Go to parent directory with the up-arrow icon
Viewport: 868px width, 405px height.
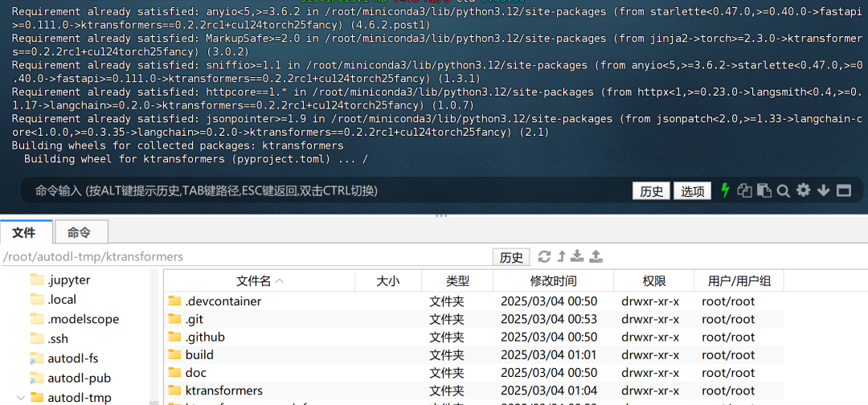pyautogui.click(x=562, y=256)
